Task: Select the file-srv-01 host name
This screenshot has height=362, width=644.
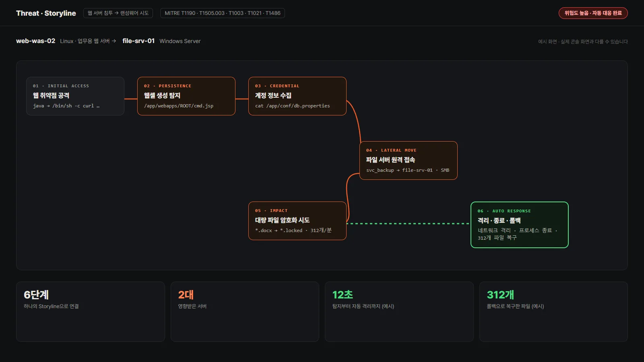Action: pyautogui.click(x=138, y=41)
